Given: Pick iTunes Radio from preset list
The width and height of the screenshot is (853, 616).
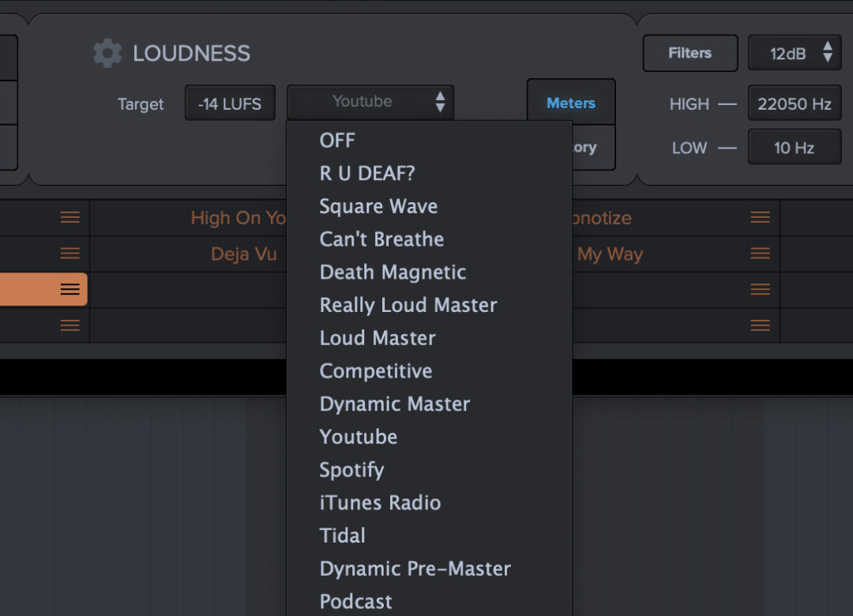Looking at the screenshot, I should (x=380, y=503).
